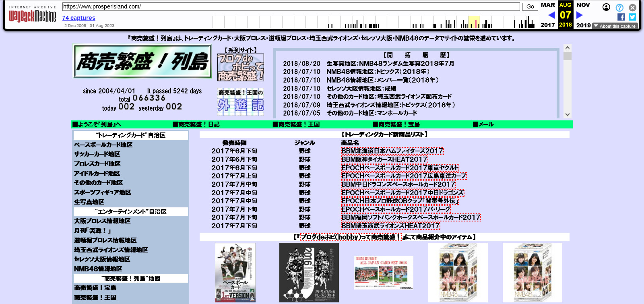
Task: Go to previous capture with left arrow
Action: point(551,15)
